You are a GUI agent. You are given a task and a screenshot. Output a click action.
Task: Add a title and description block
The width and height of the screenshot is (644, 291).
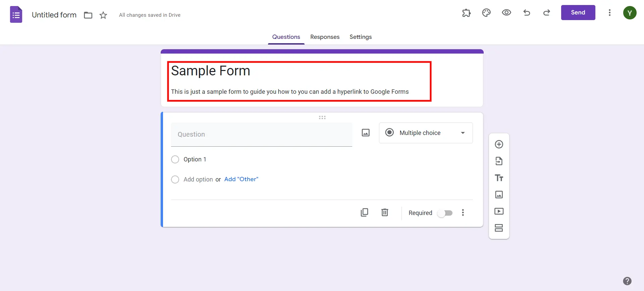[499, 178]
